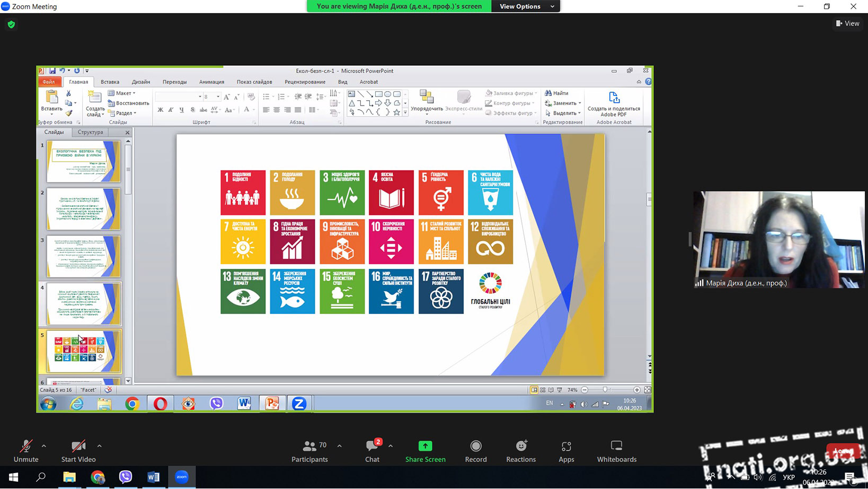Toggle Normal view in status bar
868x489 pixels.
[x=534, y=390]
